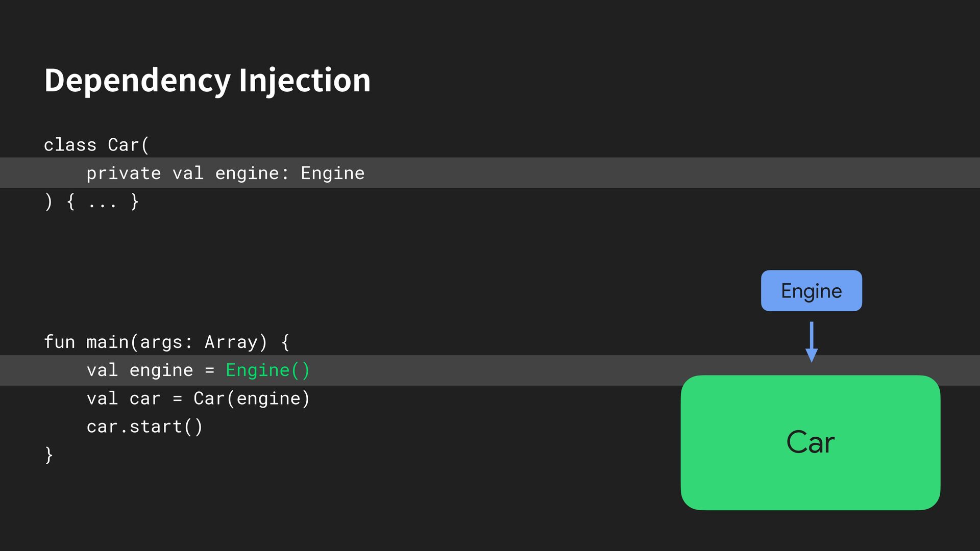Click the "{ ... }" class body placeholder
Viewport: 980px width, 551px height.
point(103,202)
